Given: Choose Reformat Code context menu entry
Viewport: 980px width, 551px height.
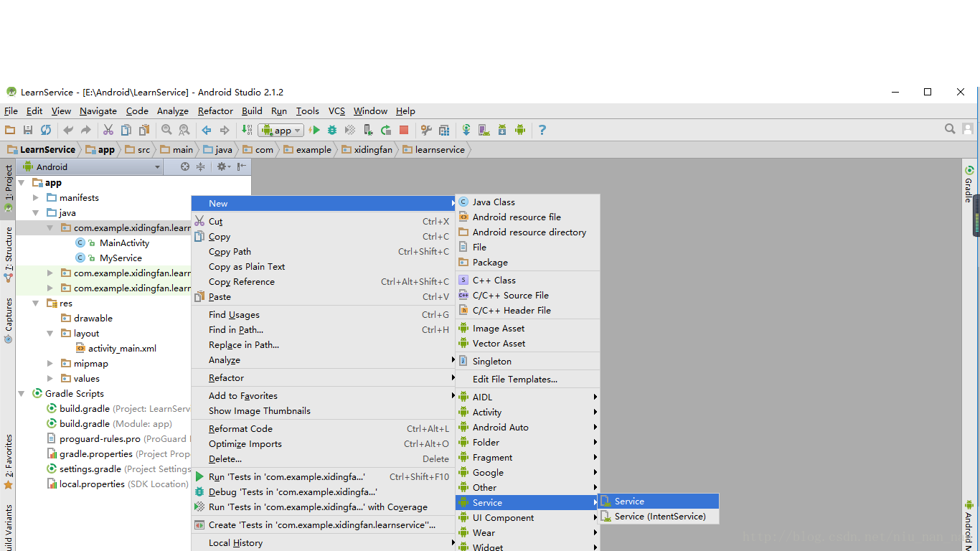Looking at the screenshot, I should click(x=324, y=429).
